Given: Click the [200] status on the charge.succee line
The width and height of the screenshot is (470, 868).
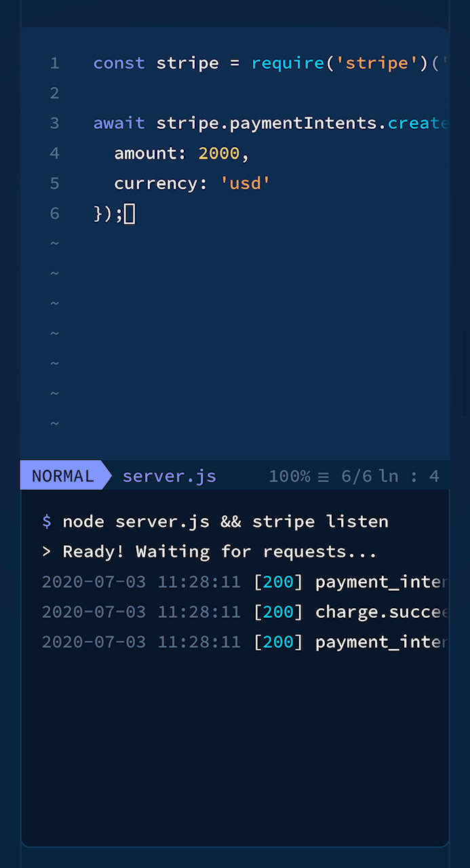Looking at the screenshot, I should tap(279, 612).
